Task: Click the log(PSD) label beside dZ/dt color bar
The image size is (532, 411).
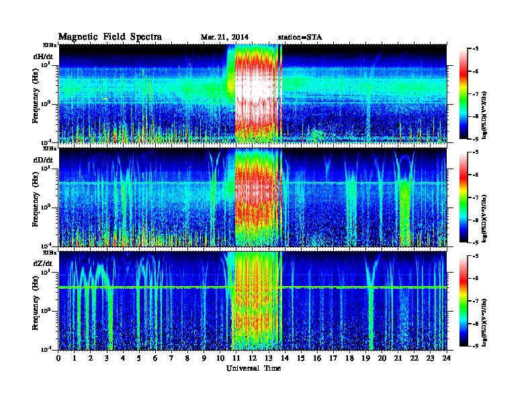Action: [484, 323]
